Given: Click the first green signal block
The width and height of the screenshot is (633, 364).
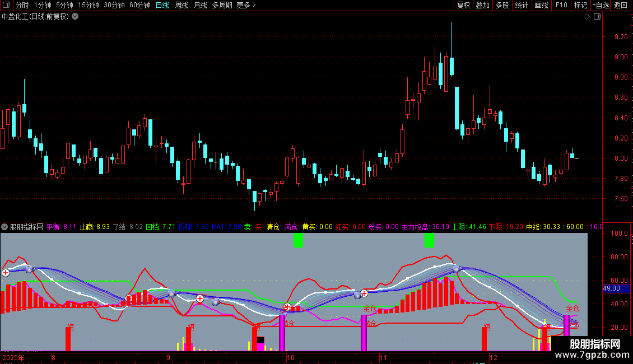Looking at the screenshot, I should (299, 240).
